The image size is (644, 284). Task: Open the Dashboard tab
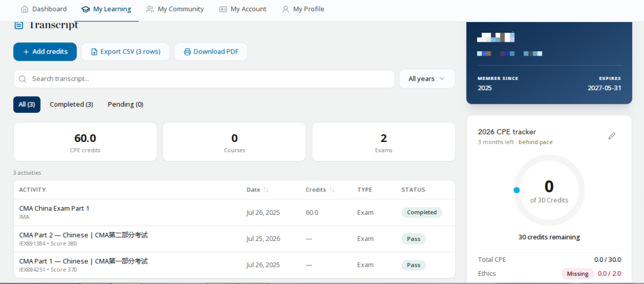(x=44, y=9)
